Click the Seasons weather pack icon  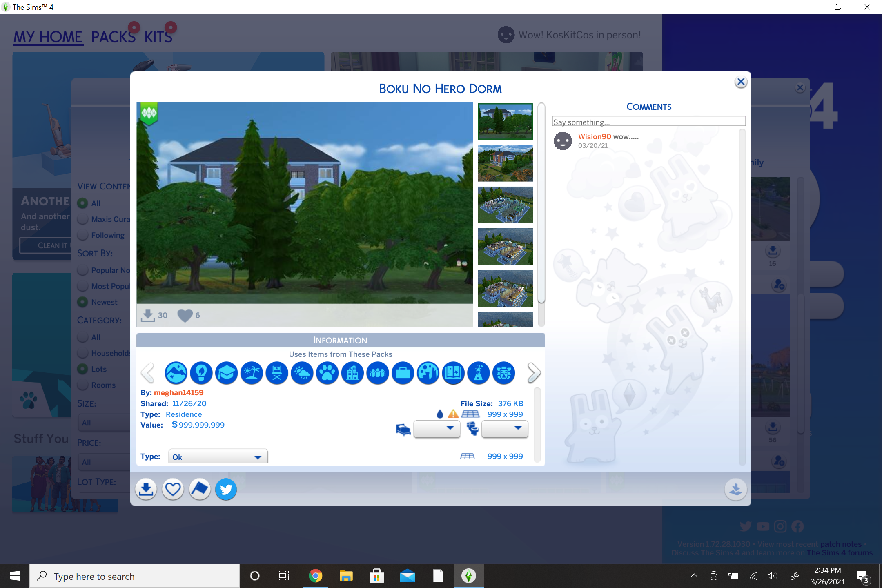tap(302, 373)
